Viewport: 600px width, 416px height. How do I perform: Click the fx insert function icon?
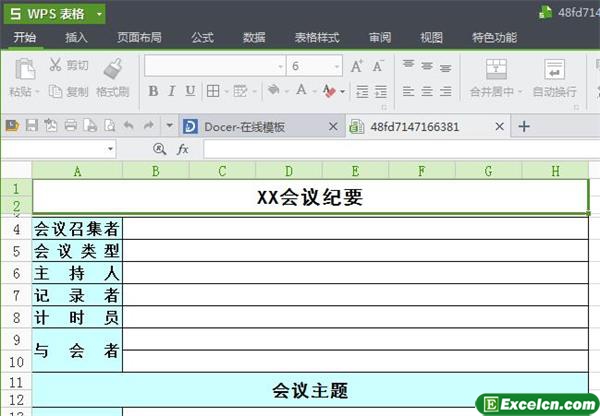tap(183, 148)
